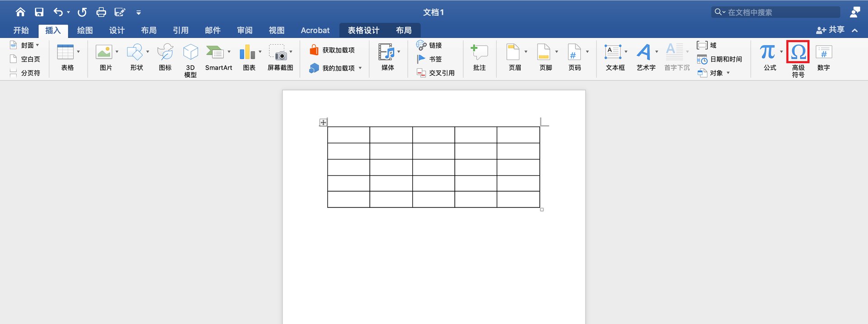Open the Acrobat tab

315,30
